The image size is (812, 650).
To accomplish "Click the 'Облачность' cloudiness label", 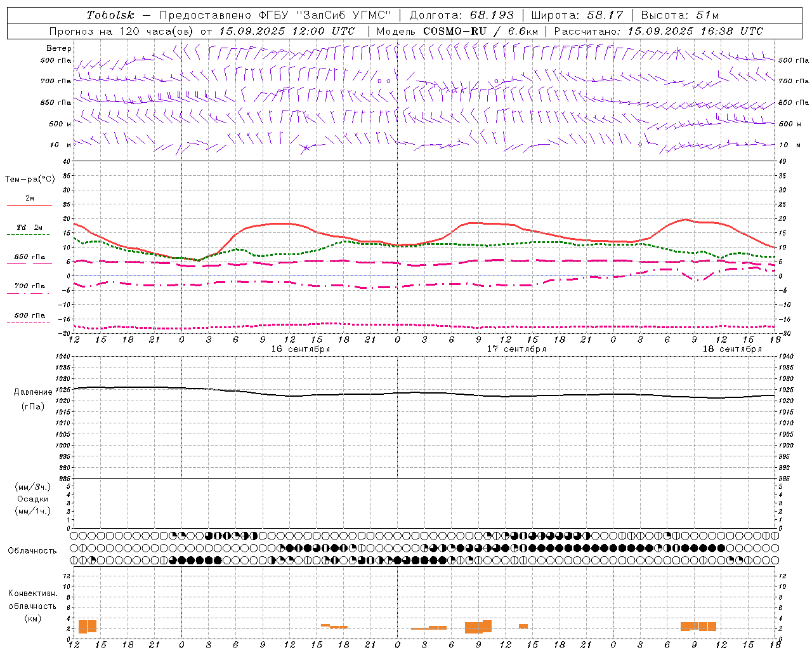I will point(32,551).
